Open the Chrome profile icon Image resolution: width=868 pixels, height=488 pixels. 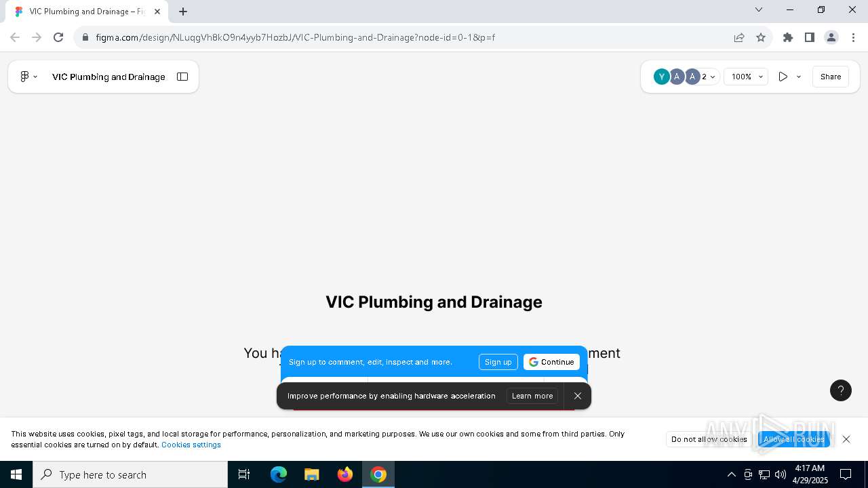pos(831,37)
